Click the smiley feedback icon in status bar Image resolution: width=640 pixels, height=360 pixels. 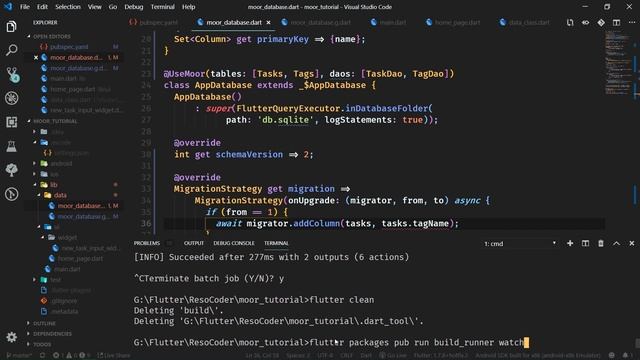[x=611, y=355]
